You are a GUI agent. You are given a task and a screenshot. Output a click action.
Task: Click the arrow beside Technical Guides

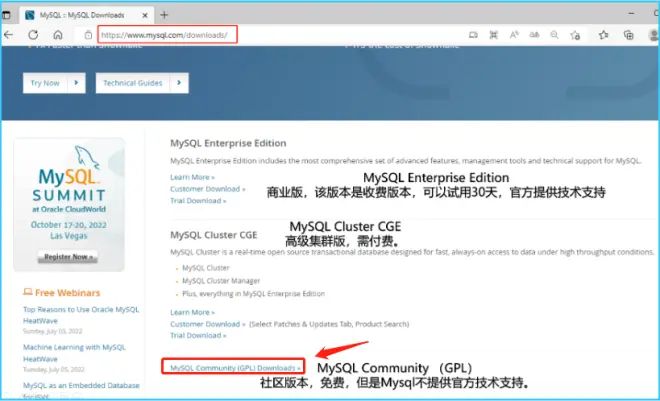179,83
